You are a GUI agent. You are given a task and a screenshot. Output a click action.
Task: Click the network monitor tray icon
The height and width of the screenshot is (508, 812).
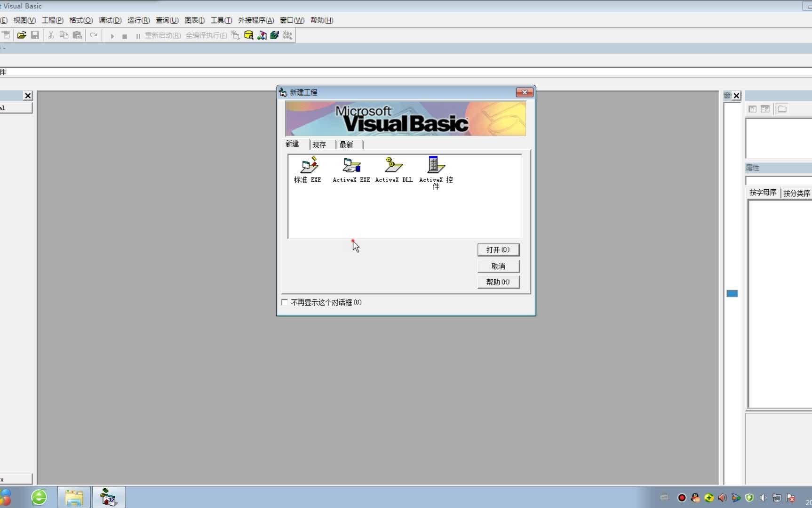pos(777,498)
